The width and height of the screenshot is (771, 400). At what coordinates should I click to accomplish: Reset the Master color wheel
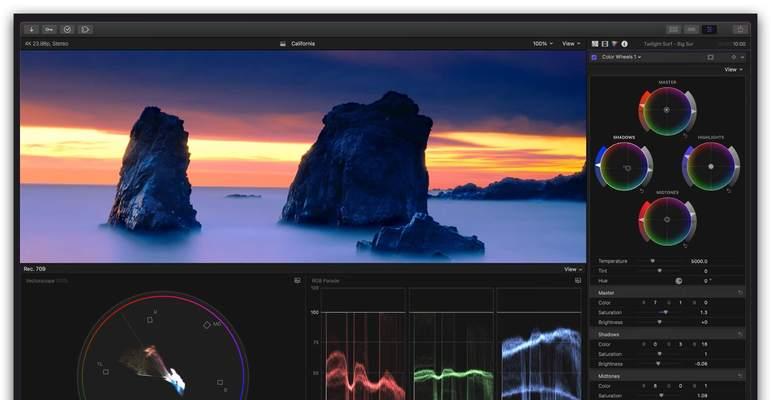point(685,135)
